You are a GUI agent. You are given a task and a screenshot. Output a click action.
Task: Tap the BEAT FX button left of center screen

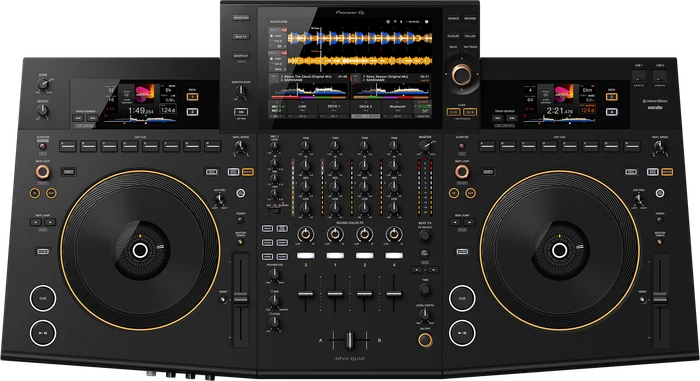[241, 37]
